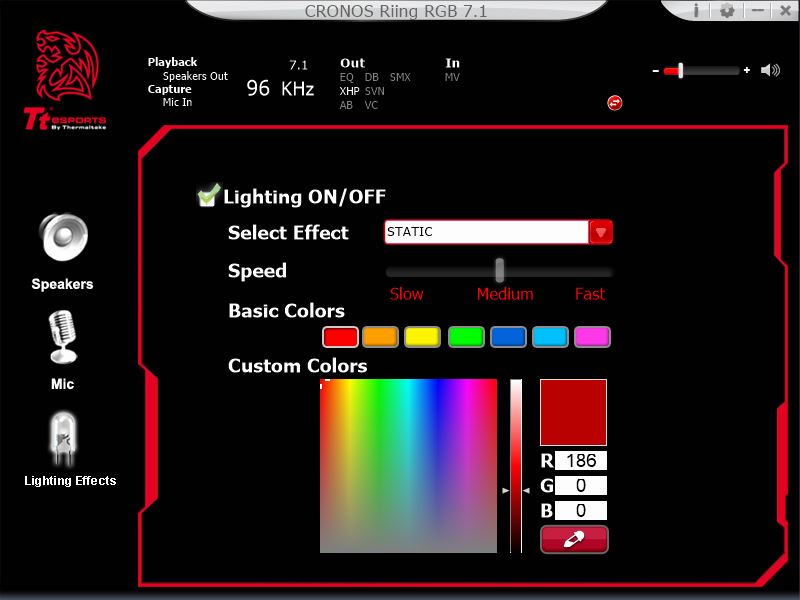Minimize the CRONOS Riing window
Screen dimensions: 800x600
pos(758,10)
